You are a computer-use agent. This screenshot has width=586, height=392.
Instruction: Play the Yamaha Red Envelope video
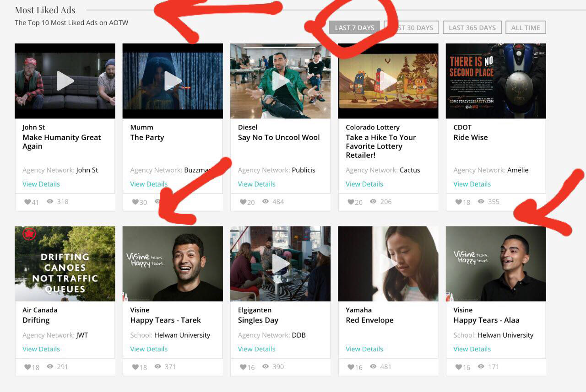(x=388, y=263)
